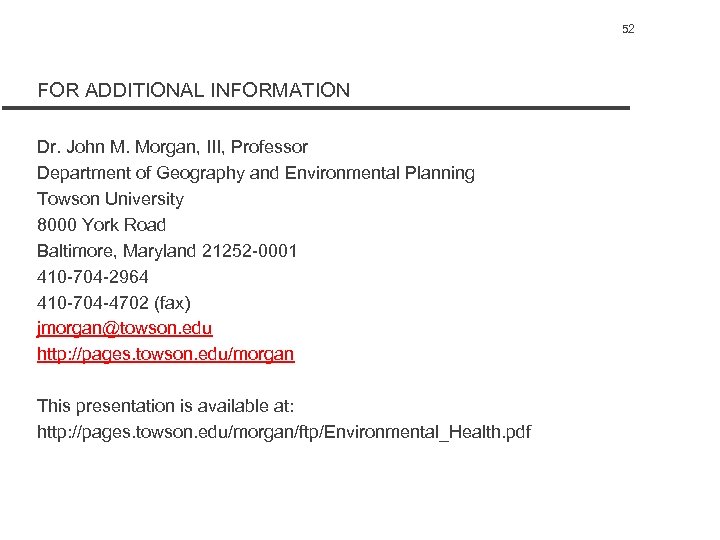This screenshot has width=720, height=540.
Task: Follow the http://pages.towson.edu/morgan hyperlink
Action: [166, 354]
